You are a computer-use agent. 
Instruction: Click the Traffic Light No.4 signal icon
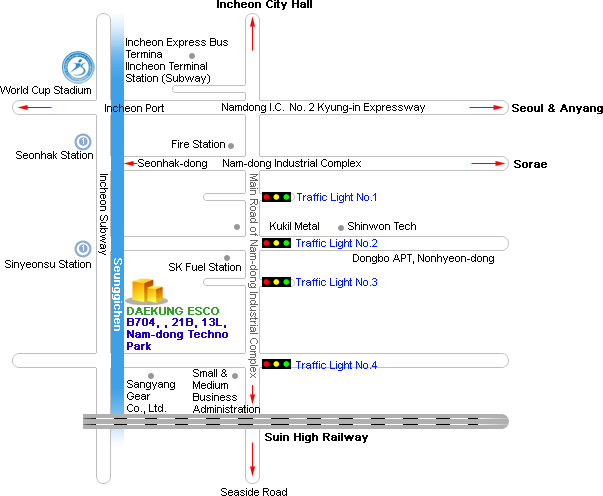pos(276,364)
